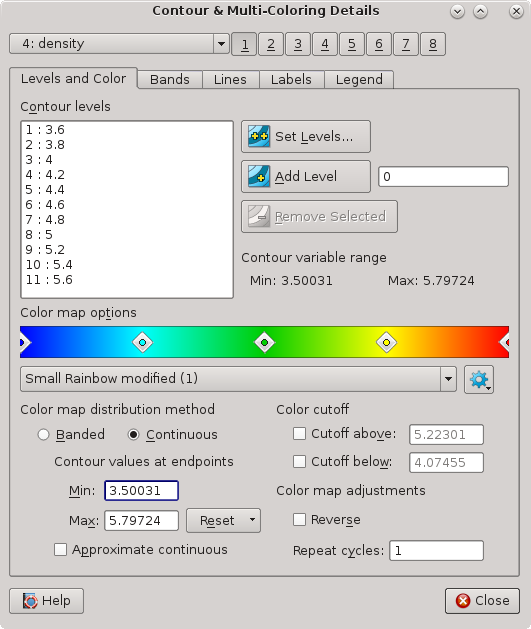Viewport: 531px width, 629px height.
Task: Enable Approximate continuous checkbox
Action: (60, 550)
